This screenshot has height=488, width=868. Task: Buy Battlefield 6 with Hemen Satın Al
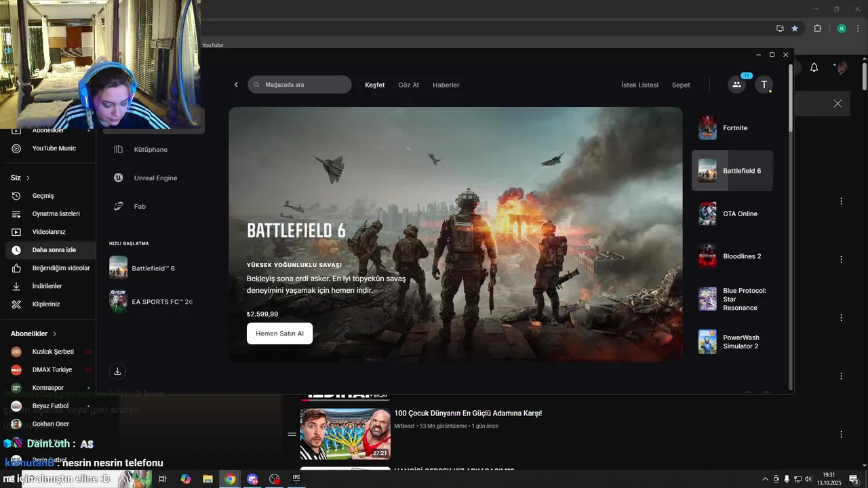pyautogui.click(x=279, y=333)
